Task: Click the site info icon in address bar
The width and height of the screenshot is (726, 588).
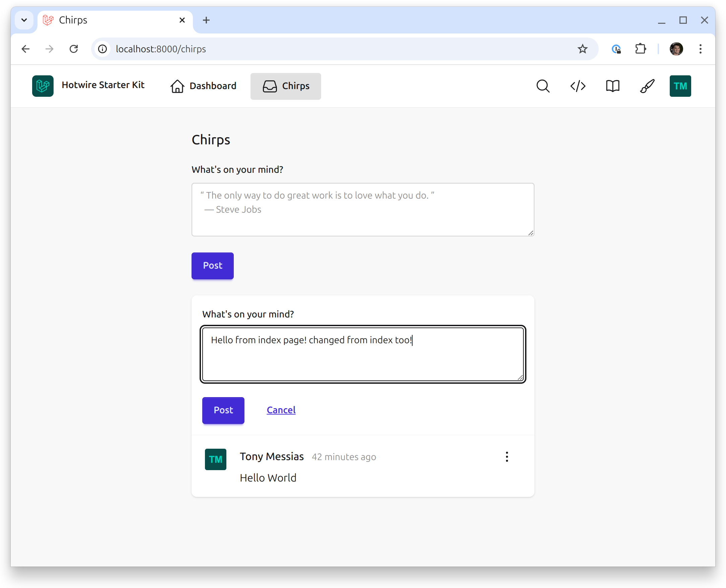Action: 102,49
